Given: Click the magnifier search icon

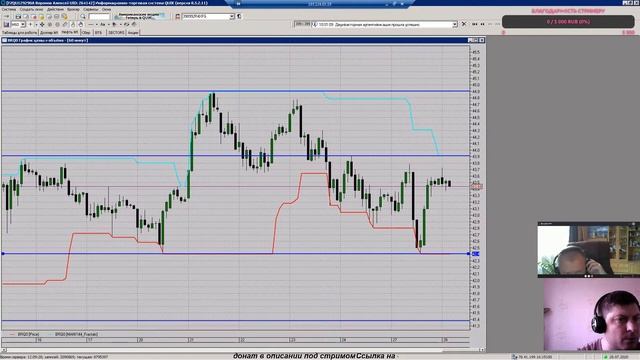Looking at the screenshot, I should point(82,17).
